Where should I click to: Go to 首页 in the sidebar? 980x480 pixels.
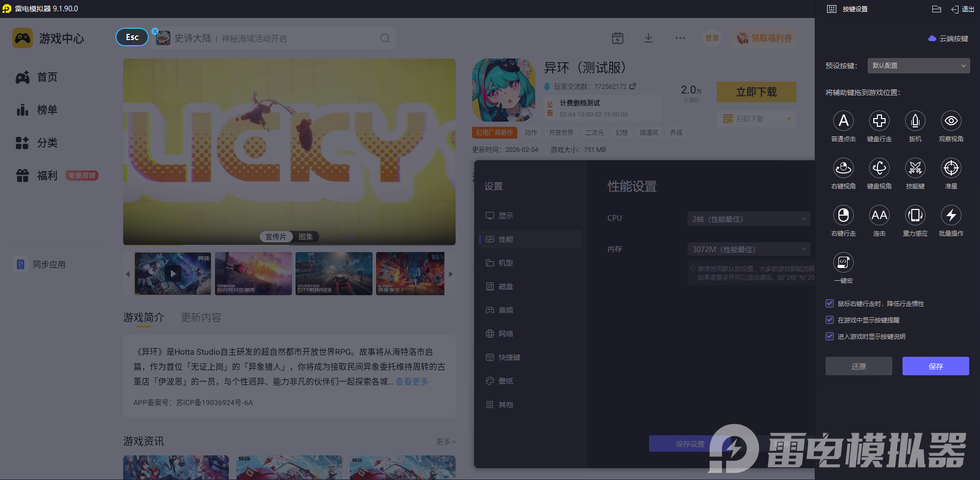tap(37, 77)
